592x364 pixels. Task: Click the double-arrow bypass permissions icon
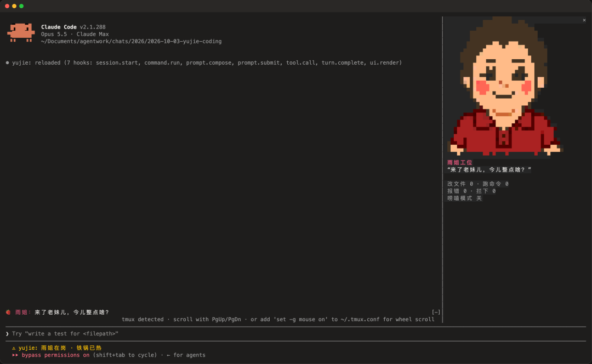15,355
